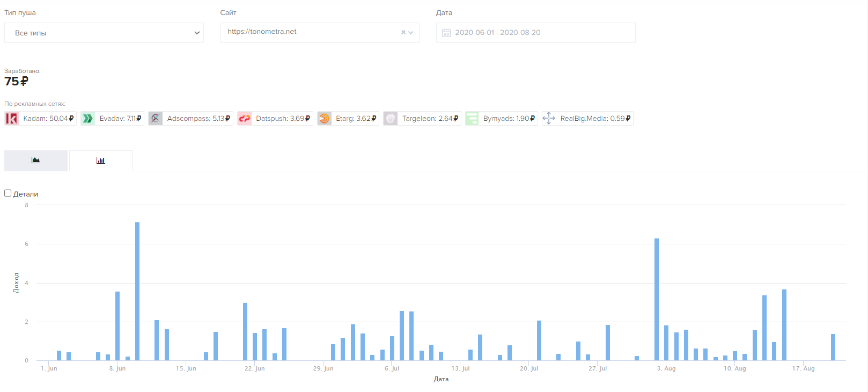The image size is (868, 392).
Task: Open the date range input 2020-06-01 - 2020-08-20
Action: (x=536, y=33)
